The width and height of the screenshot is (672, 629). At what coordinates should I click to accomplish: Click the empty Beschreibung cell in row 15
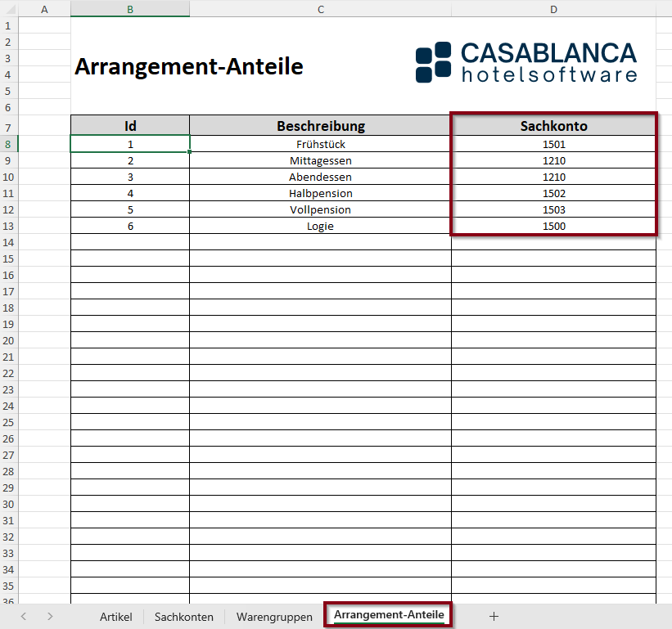click(321, 258)
